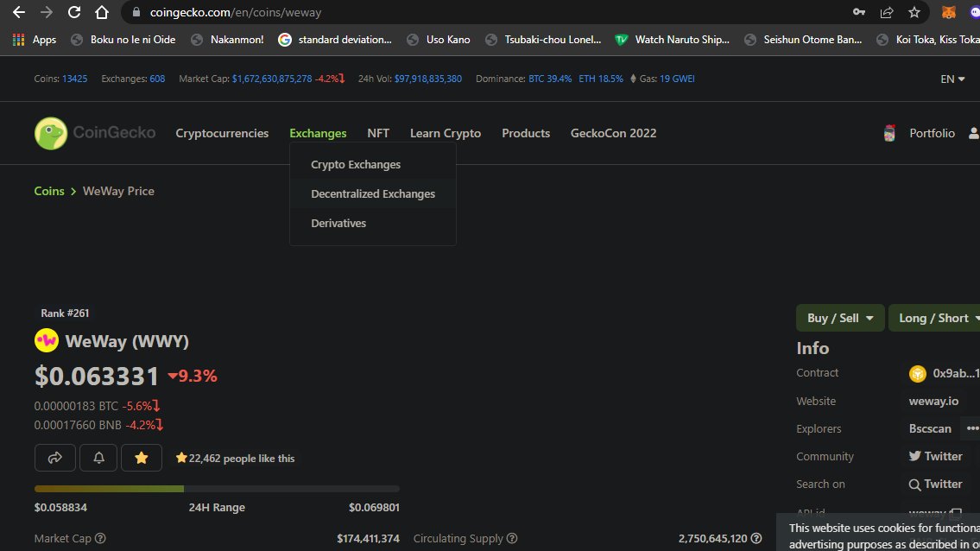The image size is (980, 551).
Task: Click the padlock site info icon
Action: [x=136, y=12]
